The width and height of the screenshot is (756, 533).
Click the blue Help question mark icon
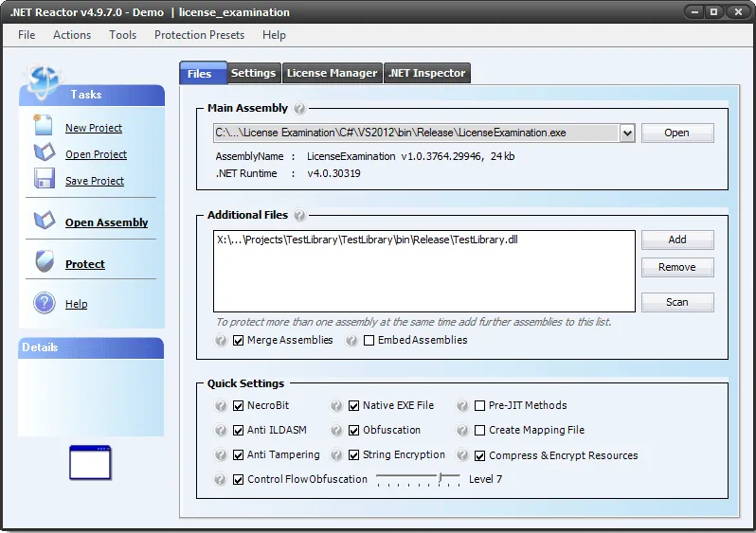45,303
